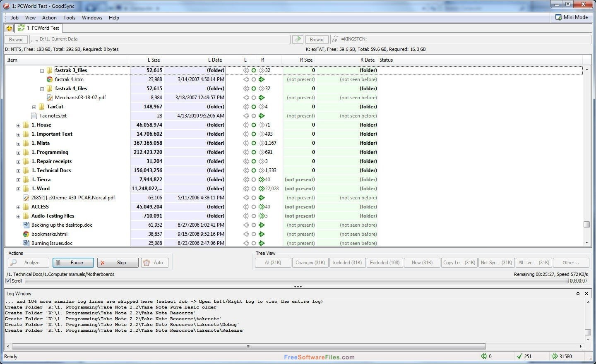Toggle the Auto sync button
The image size is (596, 364).
point(155,263)
